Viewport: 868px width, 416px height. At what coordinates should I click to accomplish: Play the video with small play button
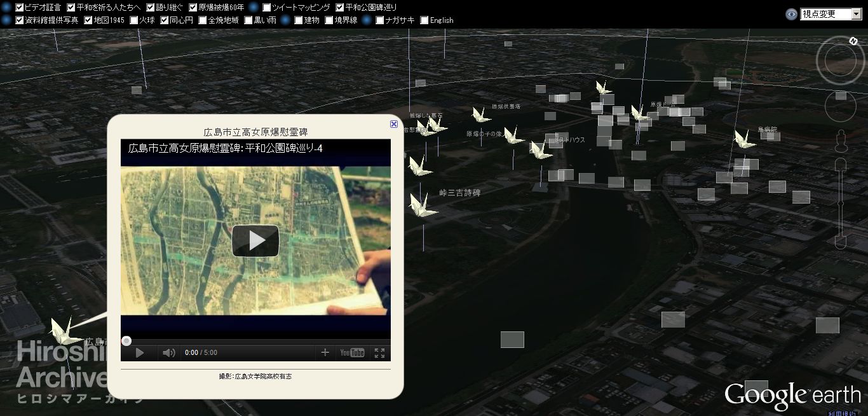140,352
